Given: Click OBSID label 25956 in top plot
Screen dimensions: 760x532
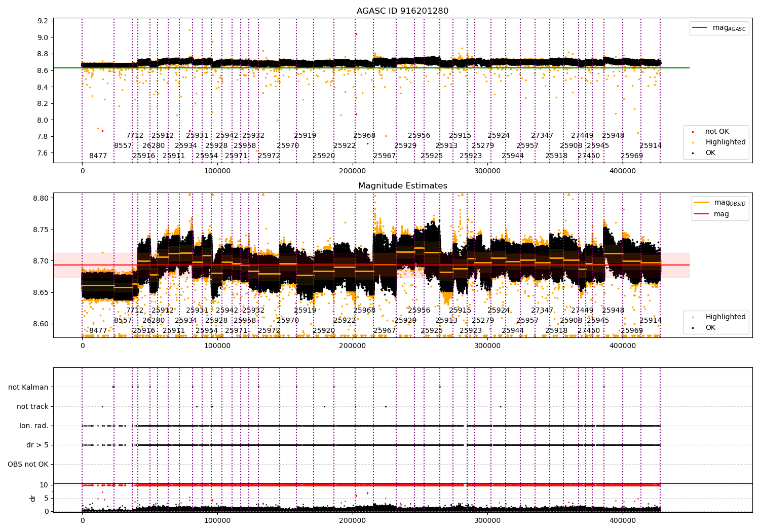Looking at the screenshot, I should click(x=419, y=136).
